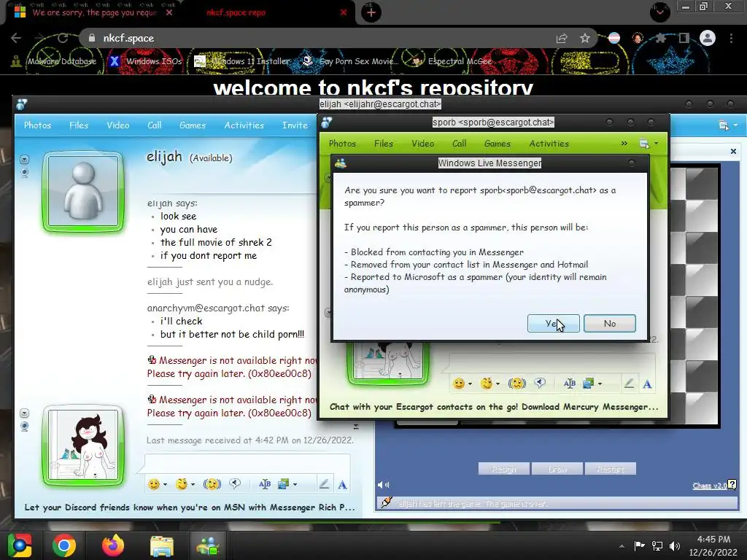The image size is (747, 560).
Task: Expand background dropdown arrow in elijah chat
Action: coord(295,484)
